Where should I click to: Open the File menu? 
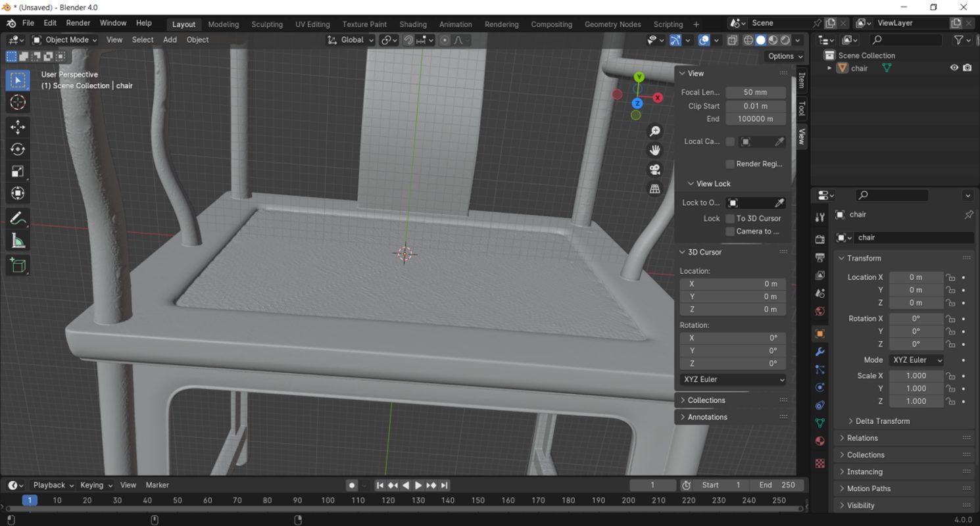coord(28,23)
